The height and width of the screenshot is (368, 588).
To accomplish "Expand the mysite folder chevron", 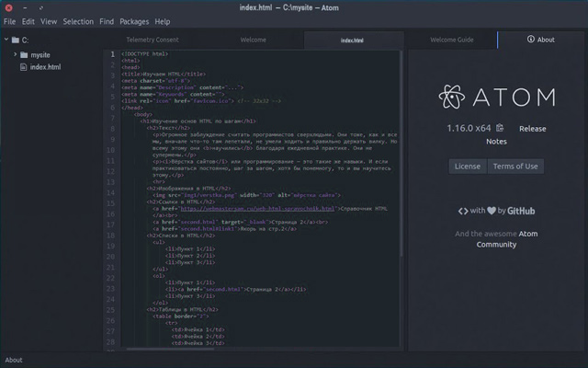I will (x=15, y=54).
